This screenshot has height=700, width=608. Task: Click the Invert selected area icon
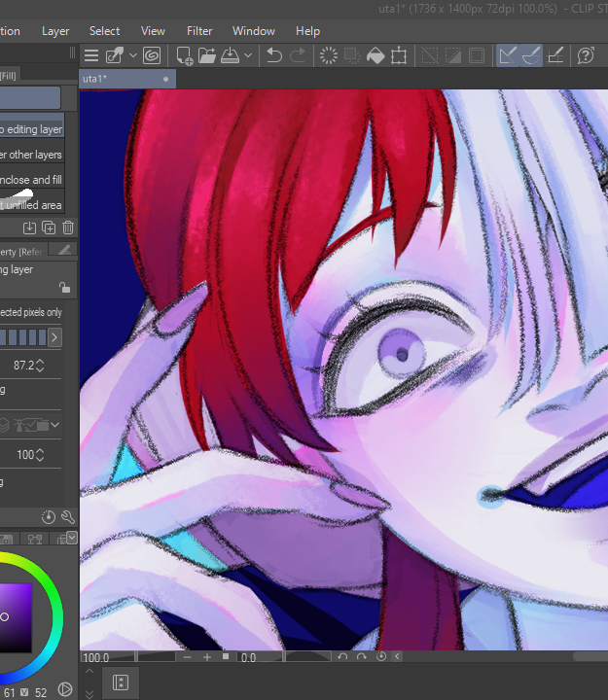pos(453,55)
